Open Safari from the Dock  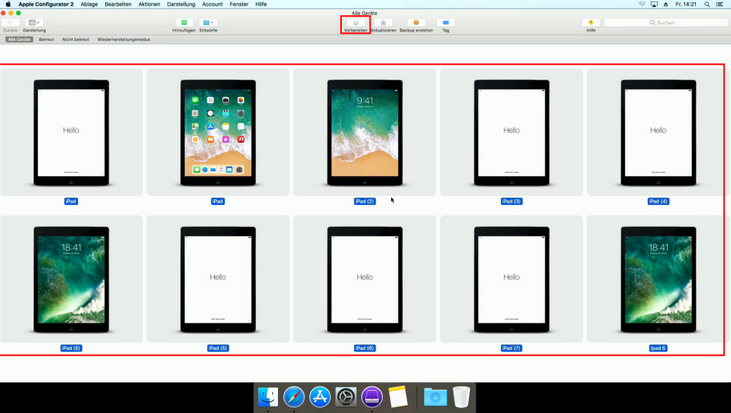294,397
